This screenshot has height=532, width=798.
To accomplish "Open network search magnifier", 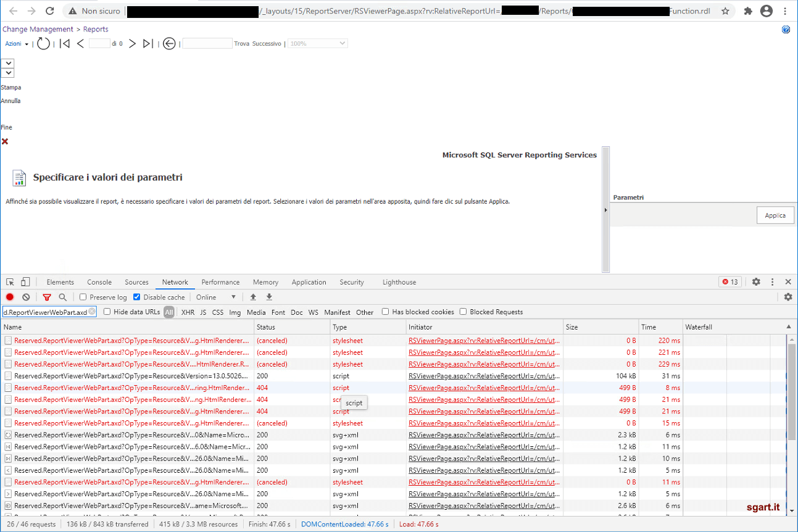I will (62, 297).
